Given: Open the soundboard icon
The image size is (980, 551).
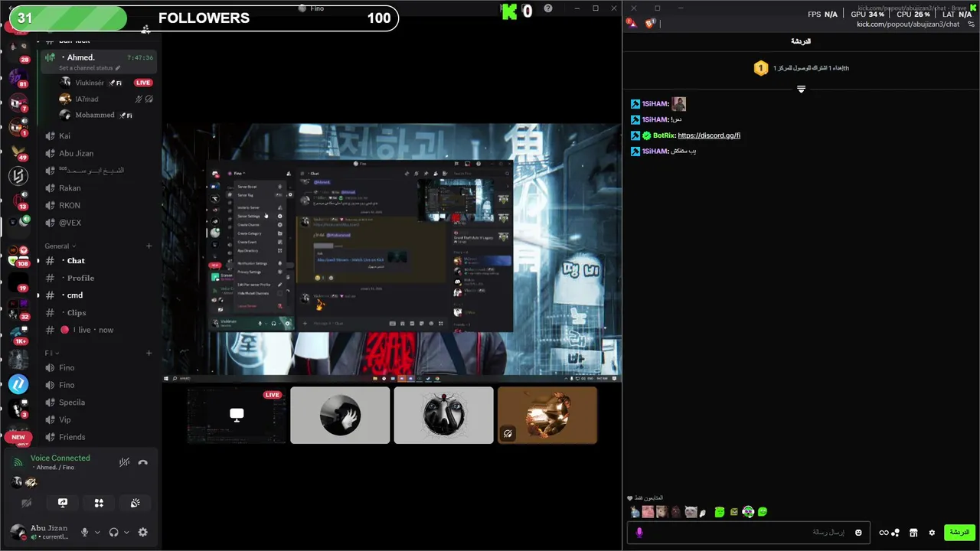Looking at the screenshot, I should (x=135, y=503).
